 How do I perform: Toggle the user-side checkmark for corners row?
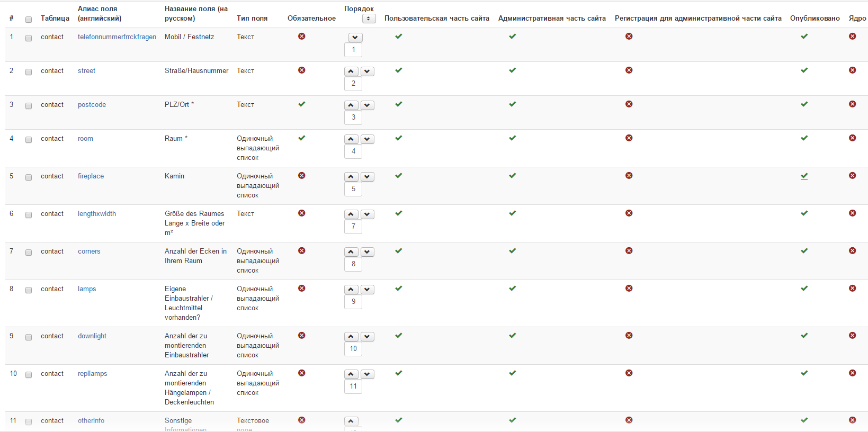pyautogui.click(x=399, y=251)
